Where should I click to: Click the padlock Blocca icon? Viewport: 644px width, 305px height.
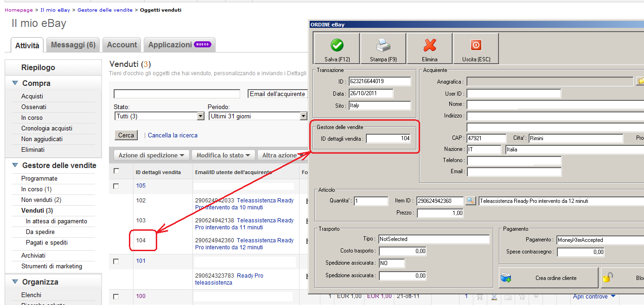pyautogui.click(x=607, y=278)
